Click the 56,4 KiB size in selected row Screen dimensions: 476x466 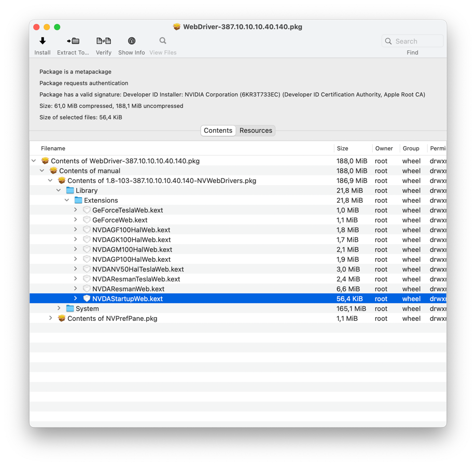349,299
